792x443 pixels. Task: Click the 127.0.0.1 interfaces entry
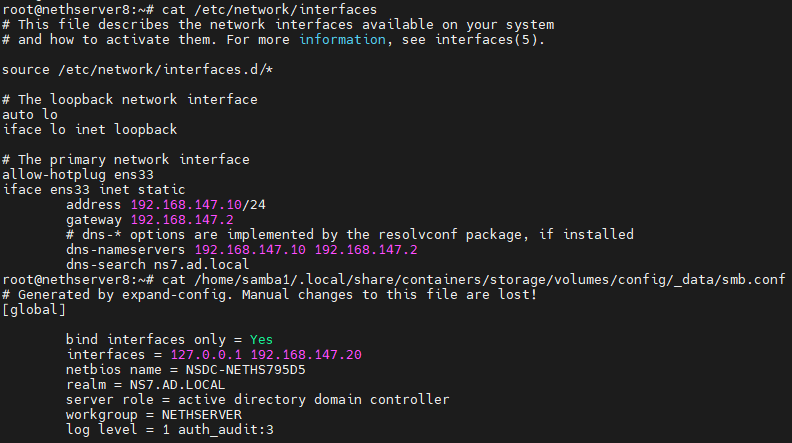206,355
